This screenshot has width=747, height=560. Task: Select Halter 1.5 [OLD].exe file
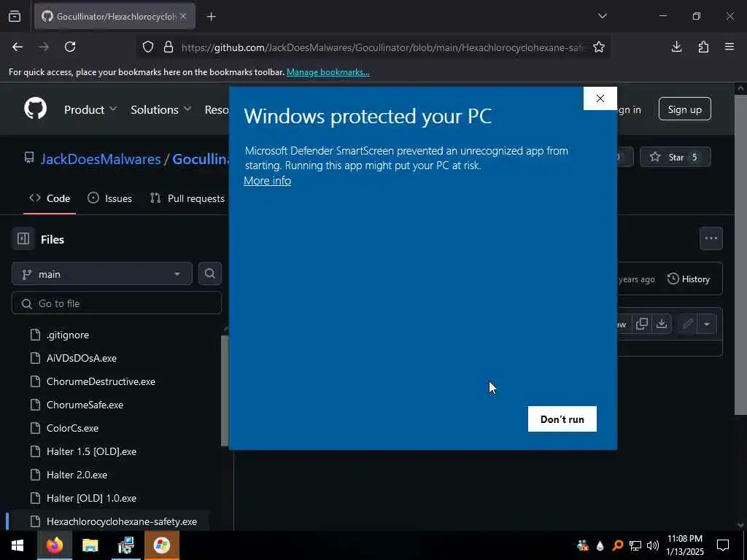tap(91, 451)
